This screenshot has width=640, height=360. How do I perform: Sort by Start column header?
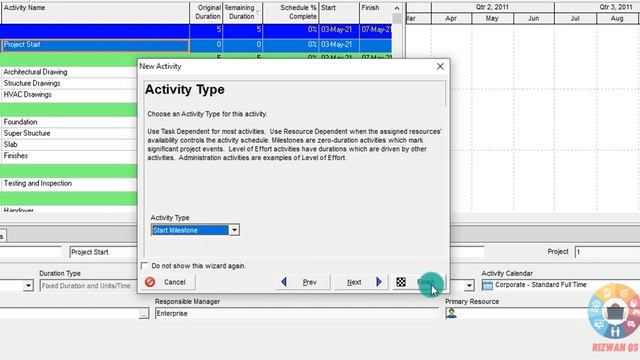point(339,12)
